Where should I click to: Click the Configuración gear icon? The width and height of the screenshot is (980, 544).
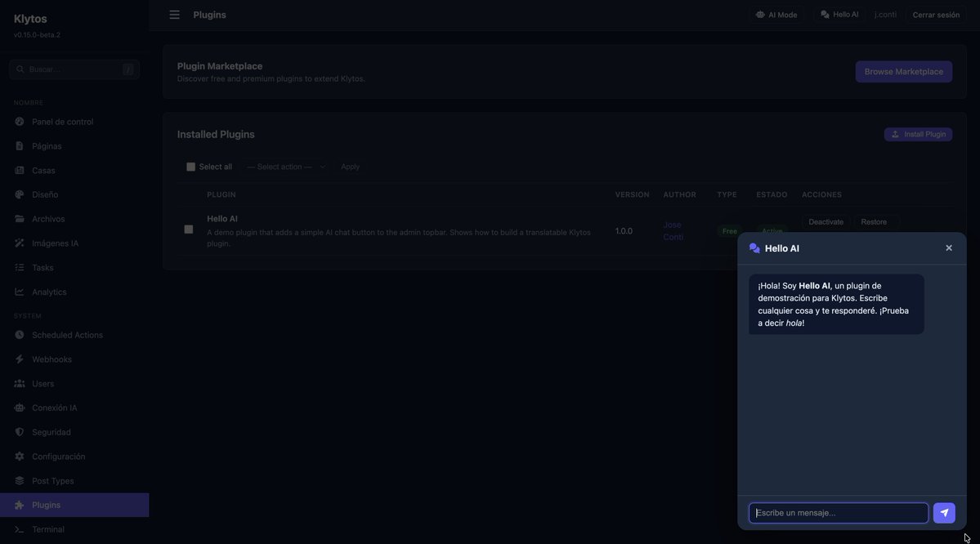pyautogui.click(x=20, y=457)
